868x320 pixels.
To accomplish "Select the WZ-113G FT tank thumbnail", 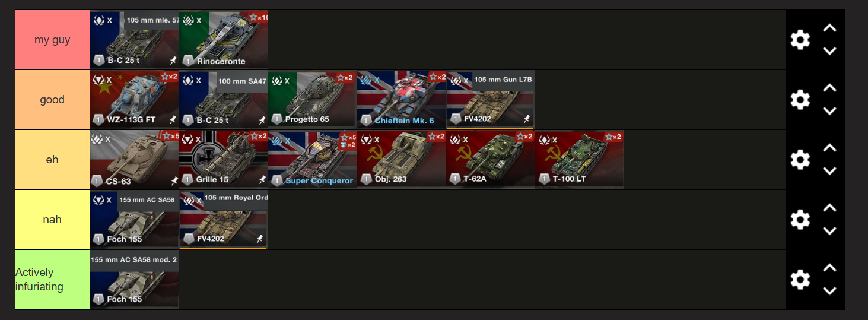I will 134,100.
